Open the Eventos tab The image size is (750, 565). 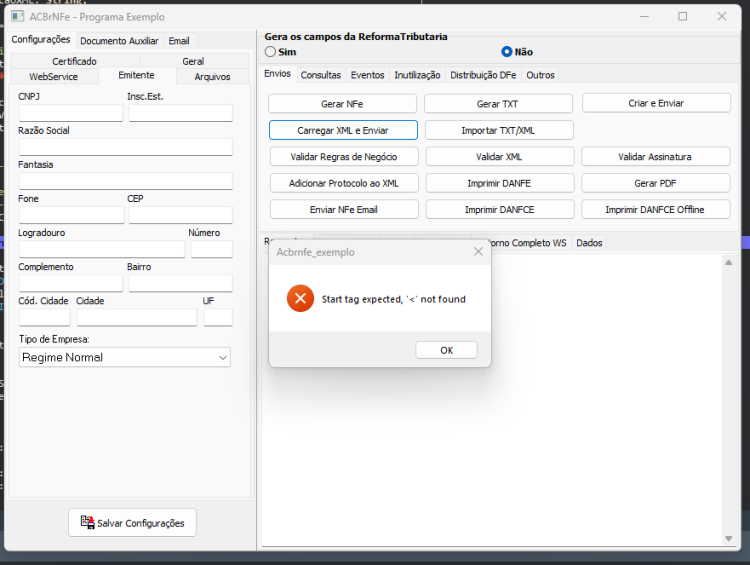pyautogui.click(x=367, y=75)
